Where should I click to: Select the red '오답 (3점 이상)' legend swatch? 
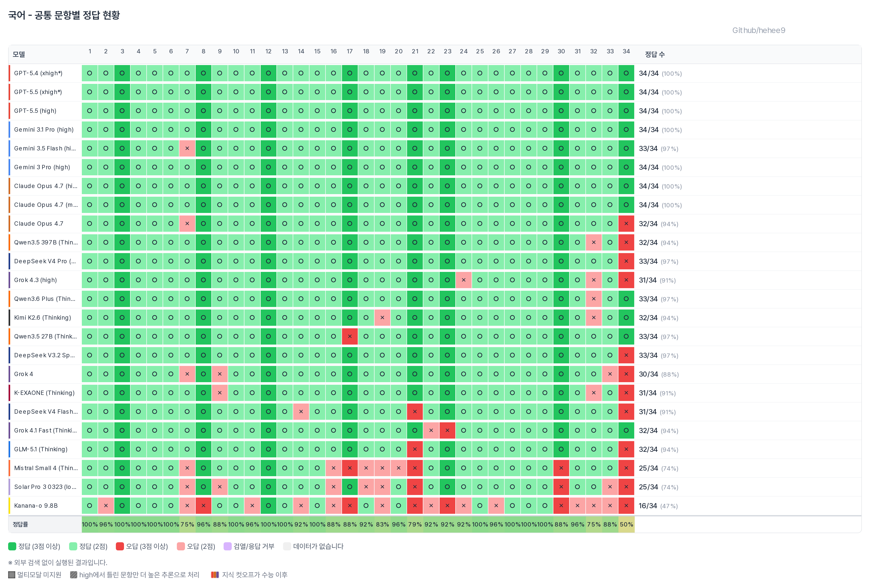[120, 546]
